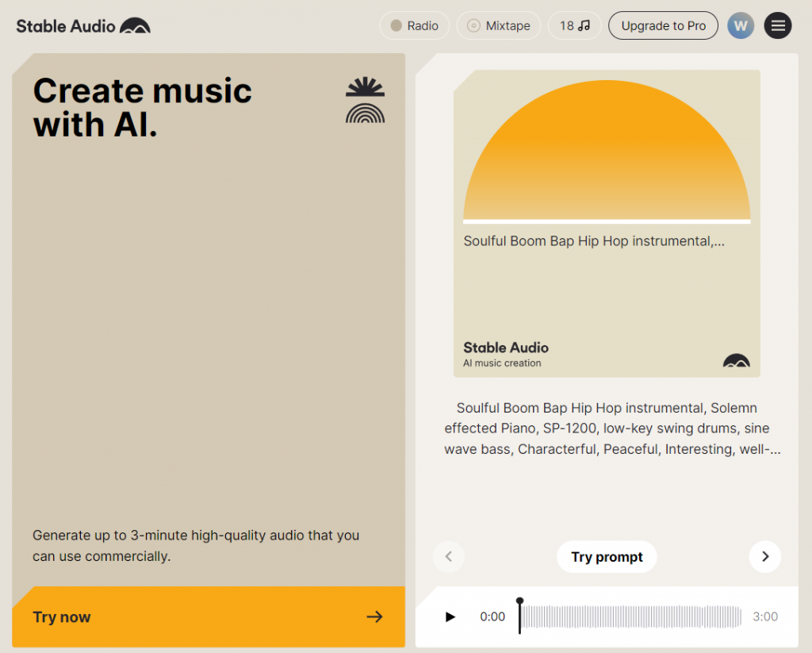Screen dimensions: 812x653
Task: Click the arrow on the Try now banner
Action: tap(374, 617)
